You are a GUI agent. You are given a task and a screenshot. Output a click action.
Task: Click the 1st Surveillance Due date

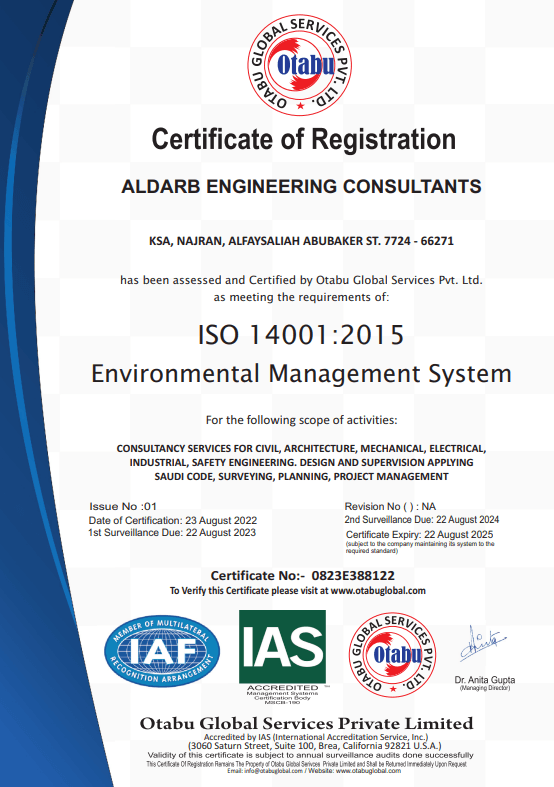click(x=172, y=533)
